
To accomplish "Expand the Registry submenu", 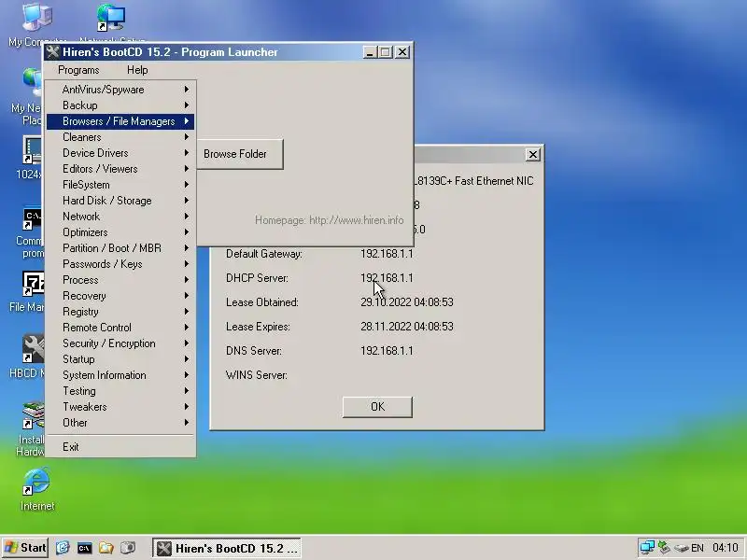I will [x=120, y=312].
